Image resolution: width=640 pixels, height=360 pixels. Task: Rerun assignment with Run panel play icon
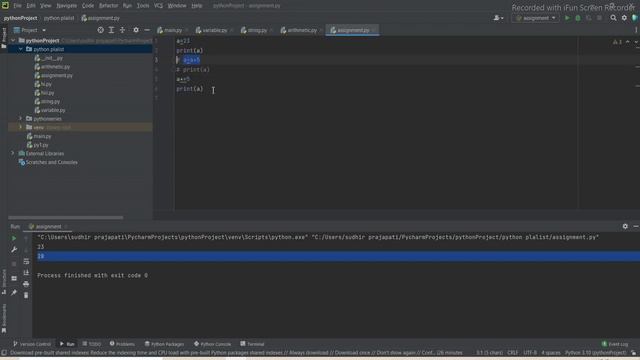[x=14, y=238]
